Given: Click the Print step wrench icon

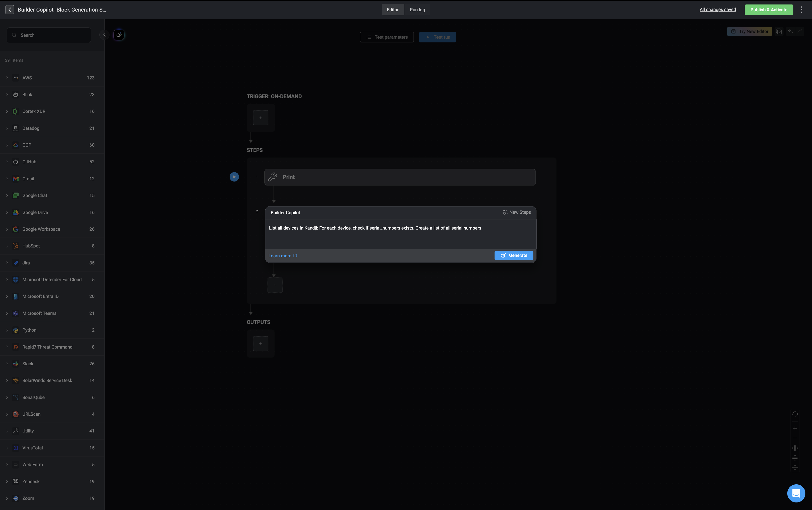Looking at the screenshot, I should coord(273,177).
